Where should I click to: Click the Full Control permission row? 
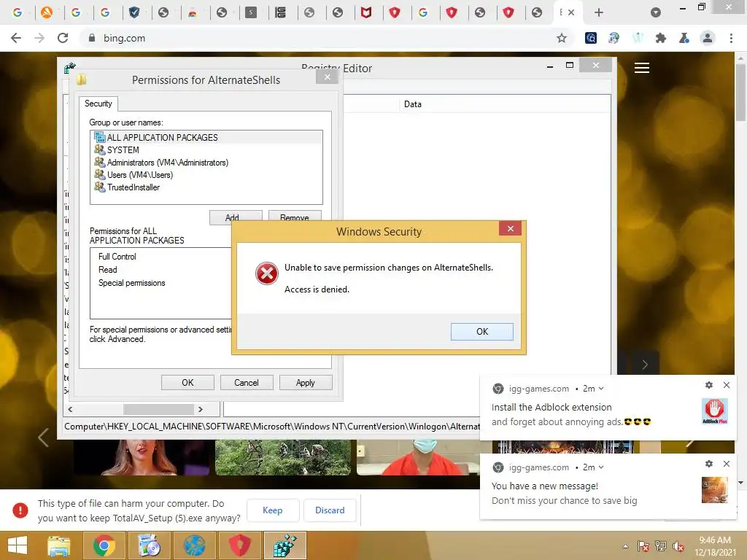(161, 257)
